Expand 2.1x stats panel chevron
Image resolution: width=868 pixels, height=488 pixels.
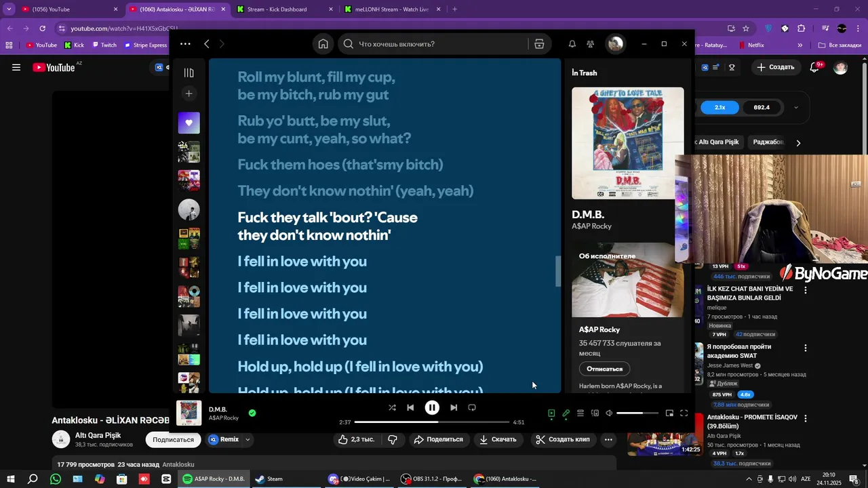tap(795, 107)
